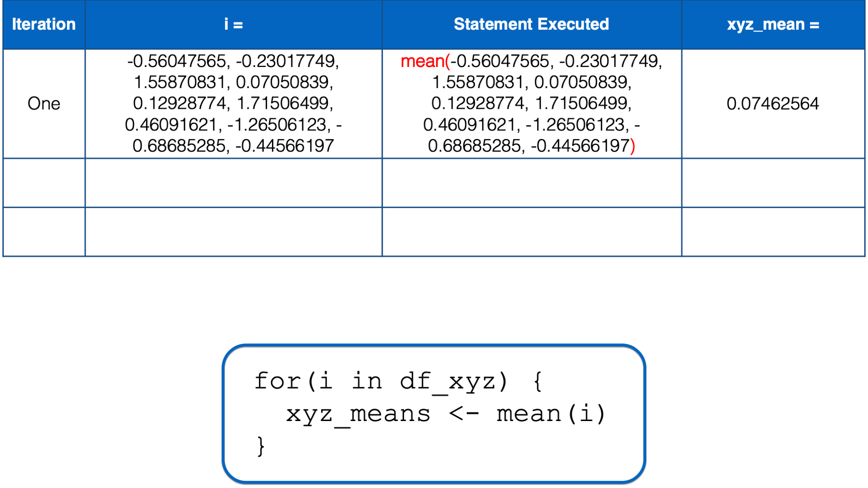Click the "Iteration" column header
The image size is (868, 488).
pyautogui.click(x=44, y=24)
